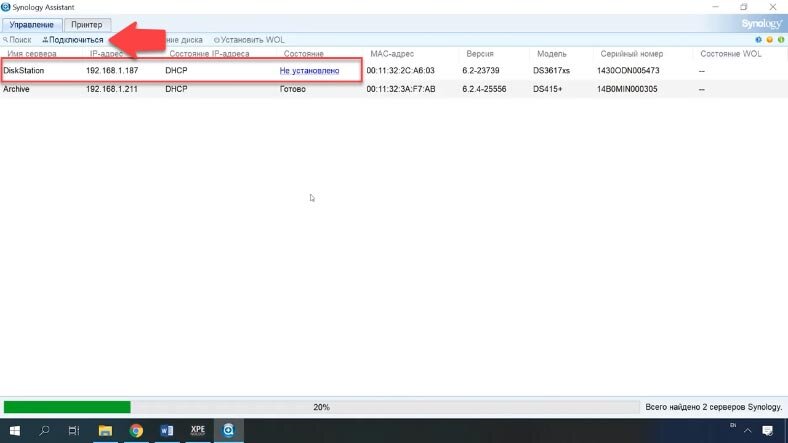Open Microsoft Word from the taskbar
This screenshot has width=788, height=443.
point(167,430)
